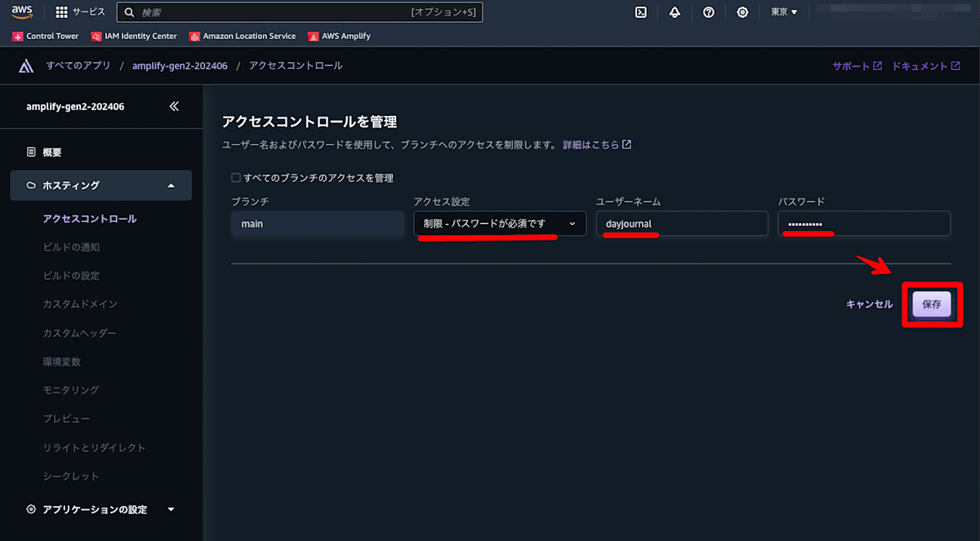980x541 pixels.
Task: Check すべてのブランチのアクセスを管理 checkbox
Action: (236, 177)
